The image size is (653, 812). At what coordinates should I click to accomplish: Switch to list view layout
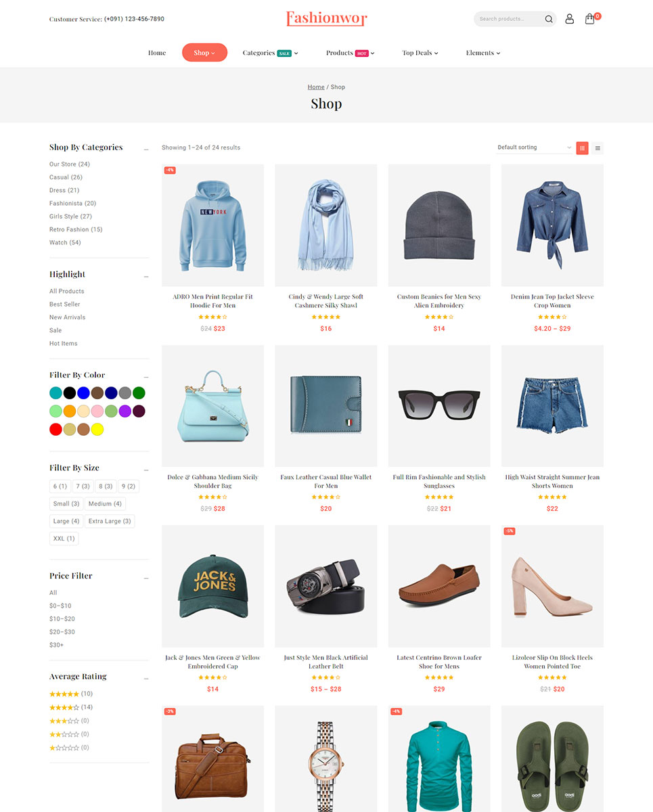pyautogui.click(x=598, y=148)
